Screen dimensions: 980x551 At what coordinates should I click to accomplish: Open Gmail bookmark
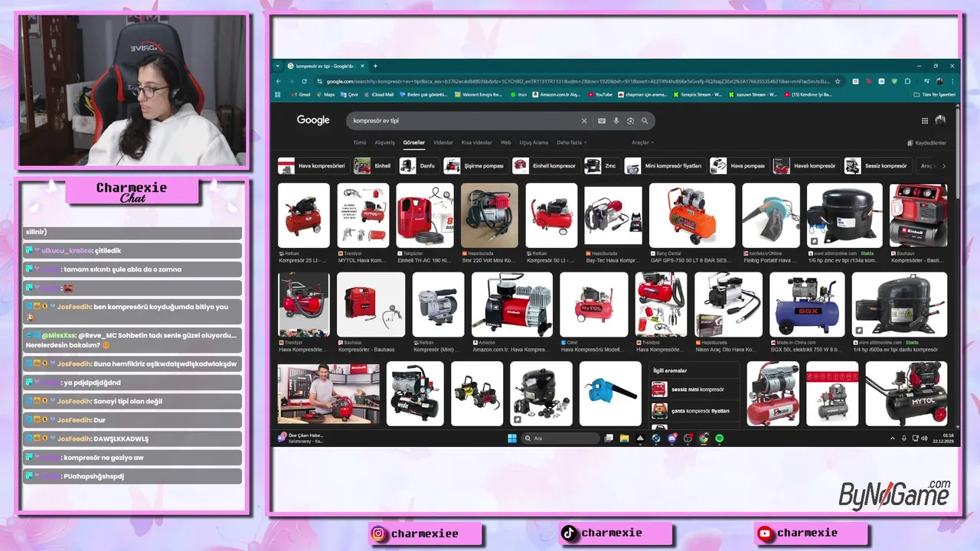click(x=299, y=95)
